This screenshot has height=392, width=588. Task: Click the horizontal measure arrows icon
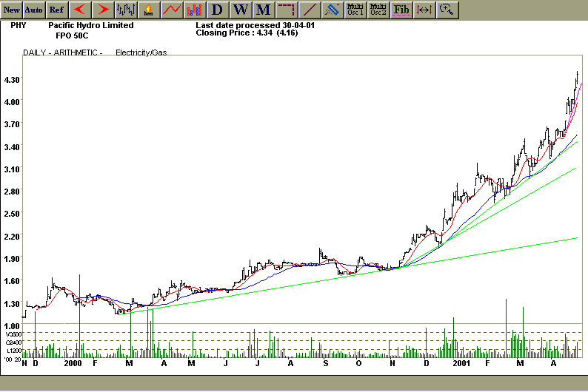click(424, 10)
